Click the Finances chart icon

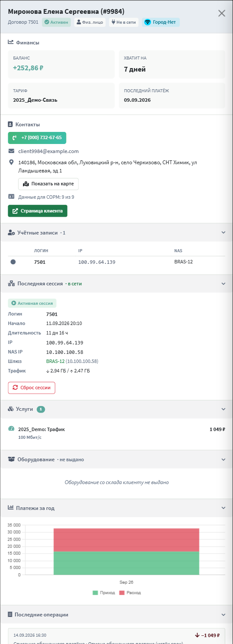click(x=10, y=43)
